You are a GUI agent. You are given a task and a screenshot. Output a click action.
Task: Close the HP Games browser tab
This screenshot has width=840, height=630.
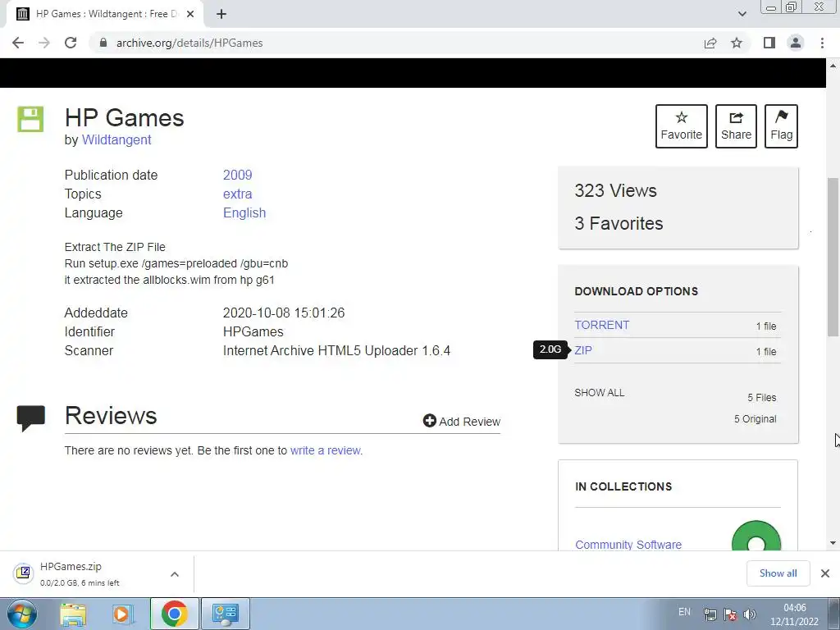[190, 14]
